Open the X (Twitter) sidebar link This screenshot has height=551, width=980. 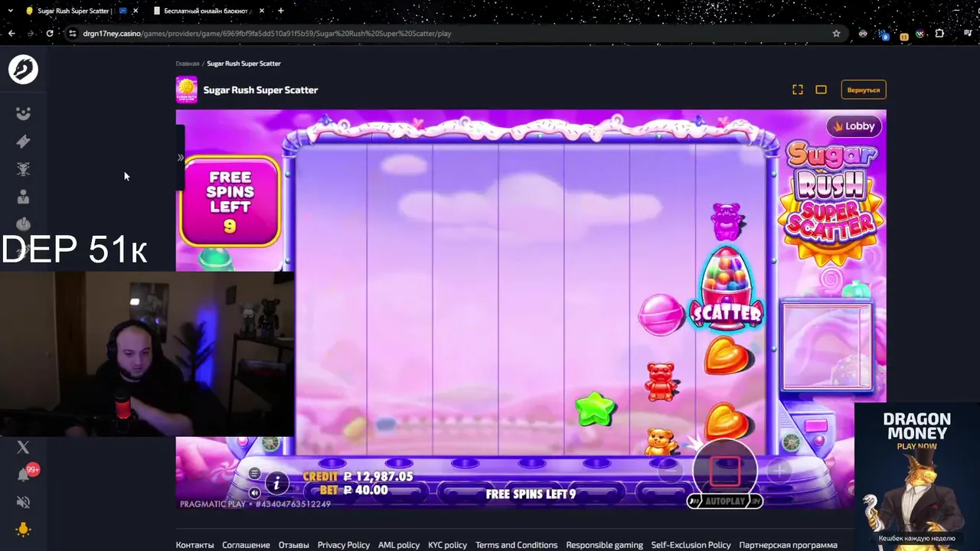point(23,447)
